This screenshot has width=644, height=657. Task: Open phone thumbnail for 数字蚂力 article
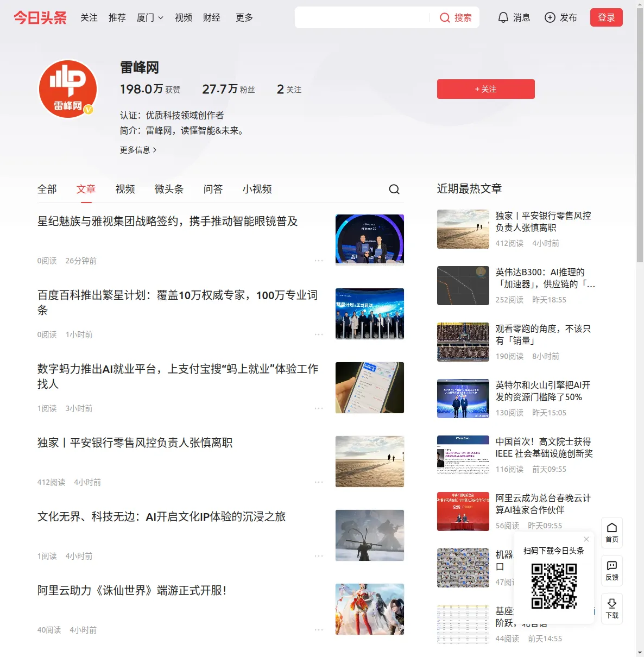point(370,388)
